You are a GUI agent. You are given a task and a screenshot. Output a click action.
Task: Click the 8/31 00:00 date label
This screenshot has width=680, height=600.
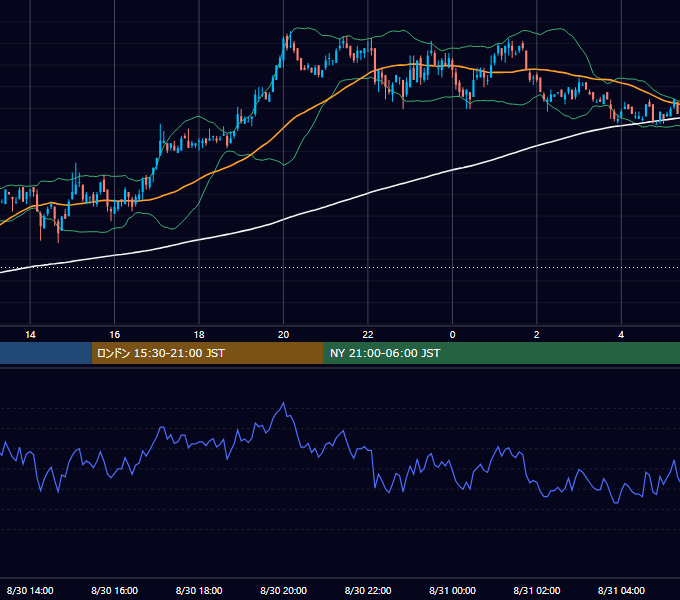(452, 590)
